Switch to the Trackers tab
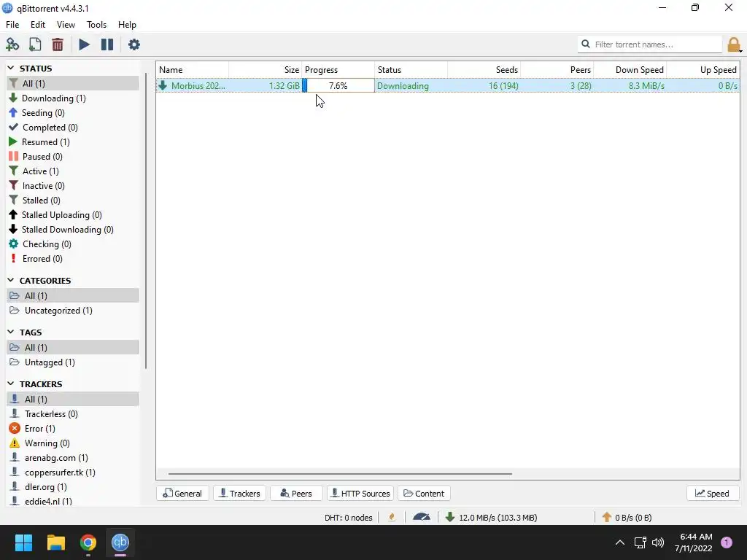This screenshot has height=560, width=747. (239, 494)
